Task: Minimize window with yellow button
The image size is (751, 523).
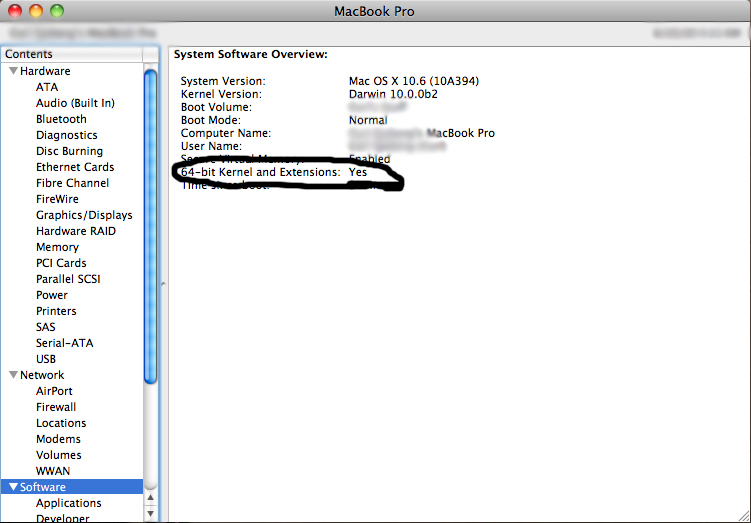Action: [36, 11]
